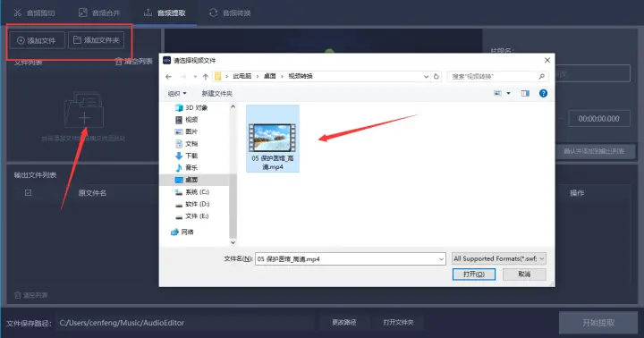Create a folder with 新建文件夹
644x338 pixels.
(x=216, y=94)
